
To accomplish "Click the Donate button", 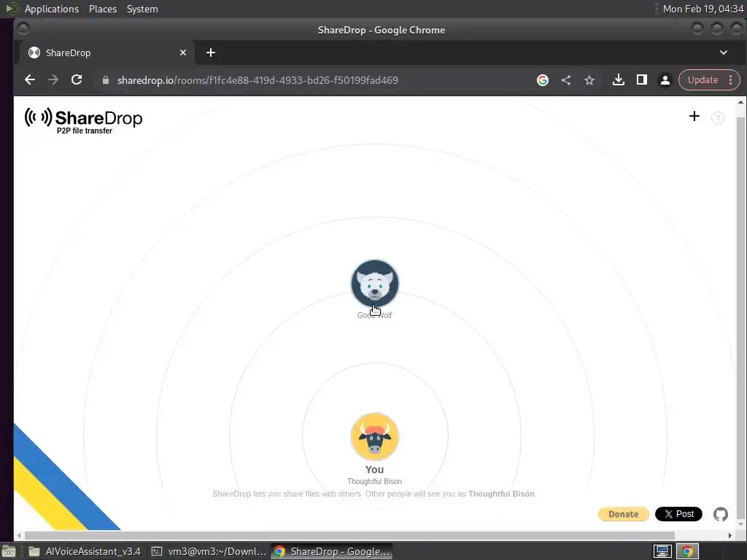I will [623, 514].
